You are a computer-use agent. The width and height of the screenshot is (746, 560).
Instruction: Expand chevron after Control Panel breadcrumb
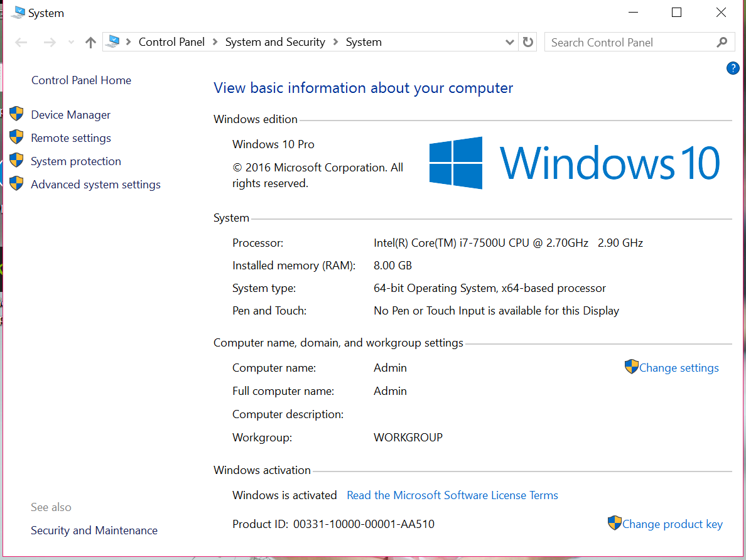215,42
